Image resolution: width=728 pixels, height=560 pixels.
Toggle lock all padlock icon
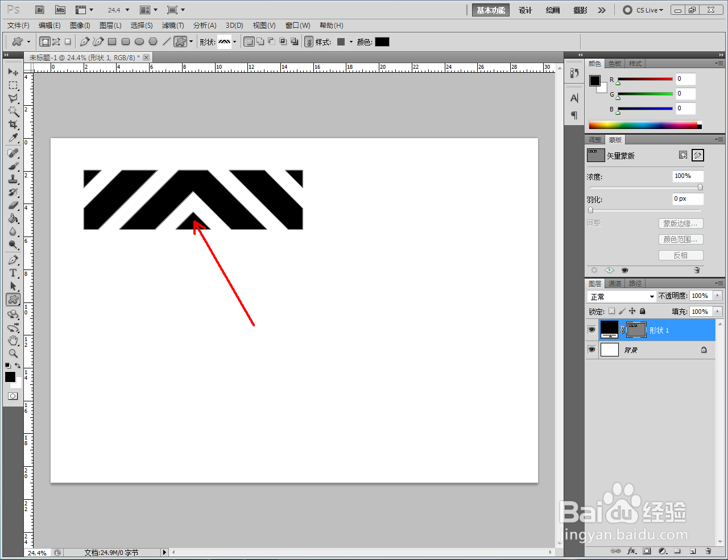pos(642,311)
